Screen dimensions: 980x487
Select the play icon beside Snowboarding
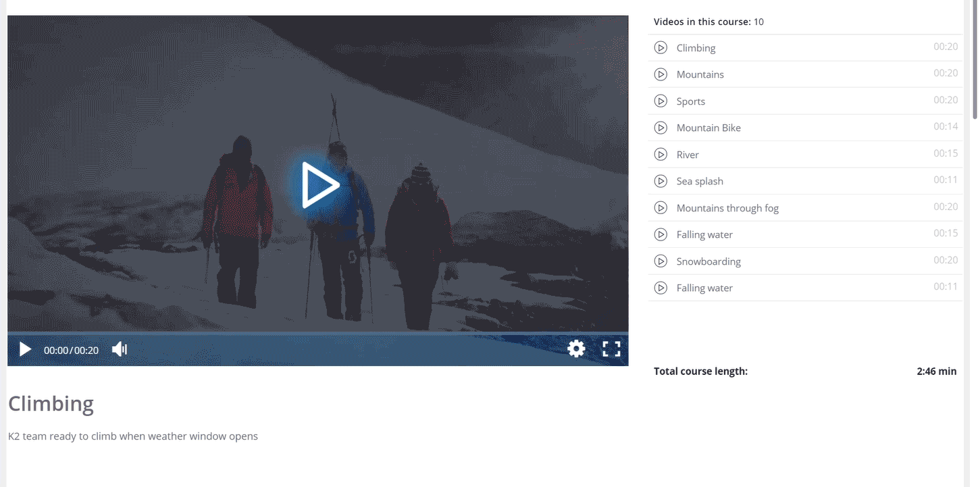661,261
